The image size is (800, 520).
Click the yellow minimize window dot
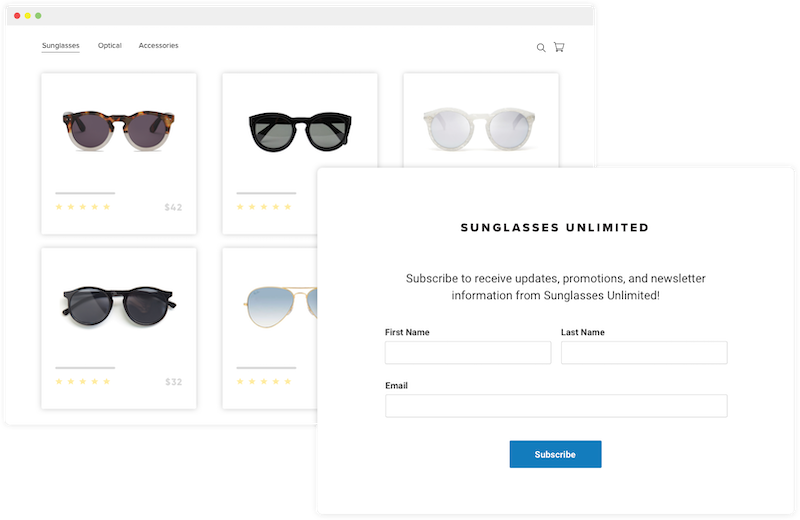pos(28,16)
